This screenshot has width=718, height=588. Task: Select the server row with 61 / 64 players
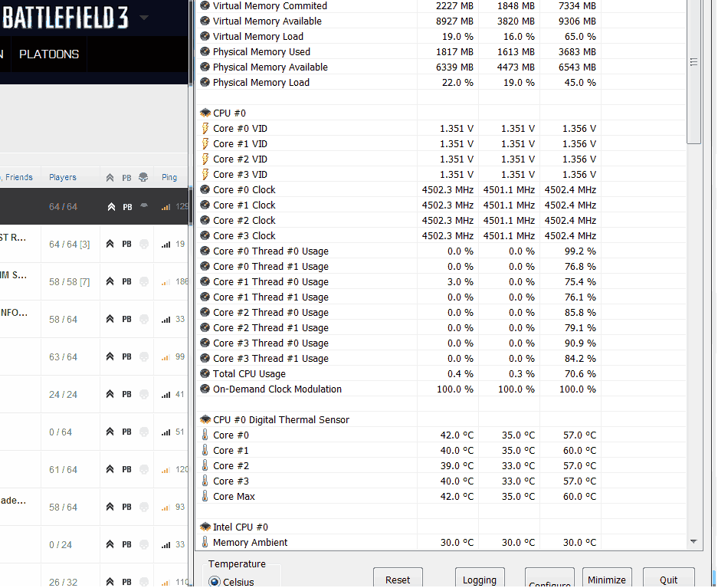pos(94,469)
